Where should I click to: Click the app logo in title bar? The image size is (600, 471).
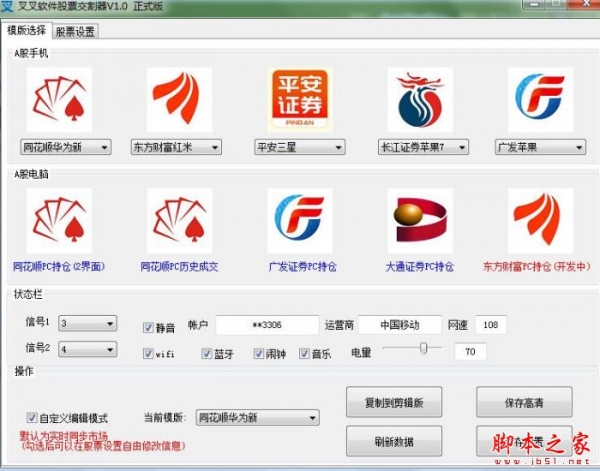coord(7,7)
